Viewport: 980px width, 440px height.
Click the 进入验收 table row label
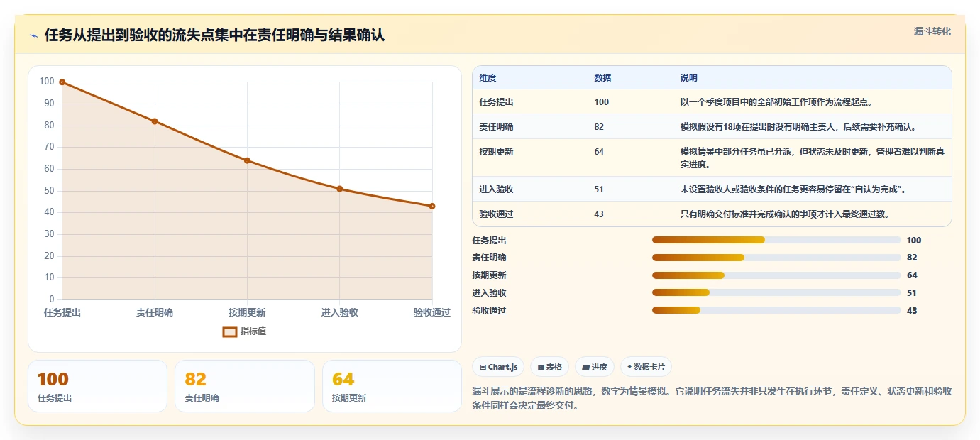pyautogui.click(x=497, y=189)
